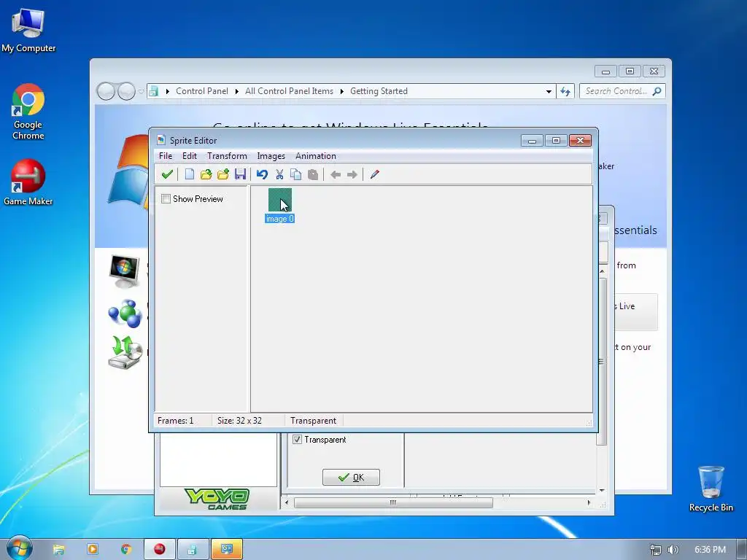Select Control Panel in the breadcrumb path
This screenshot has width=747, height=560.
pos(201,91)
